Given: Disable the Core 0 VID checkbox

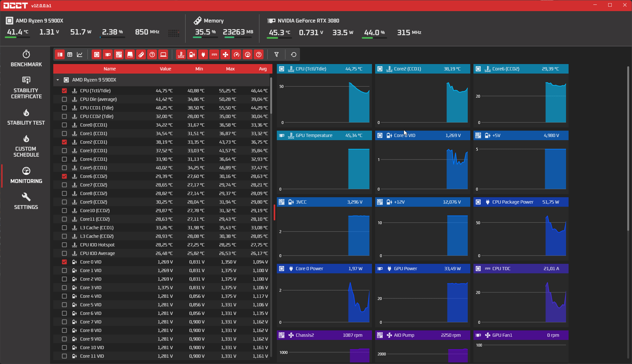Looking at the screenshot, I should point(64,262).
